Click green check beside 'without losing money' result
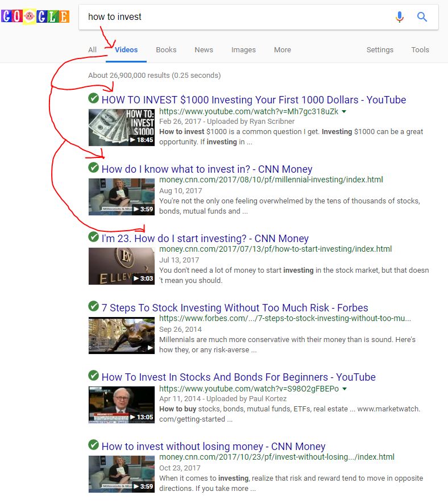Image resolution: width=448 pixels, height=504 pixels. coord(94,445)
